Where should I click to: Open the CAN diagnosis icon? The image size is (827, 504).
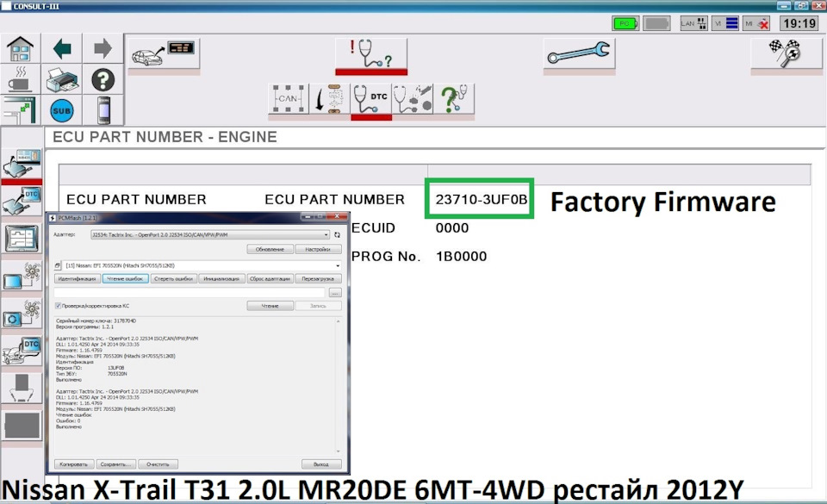click(288, 98)
